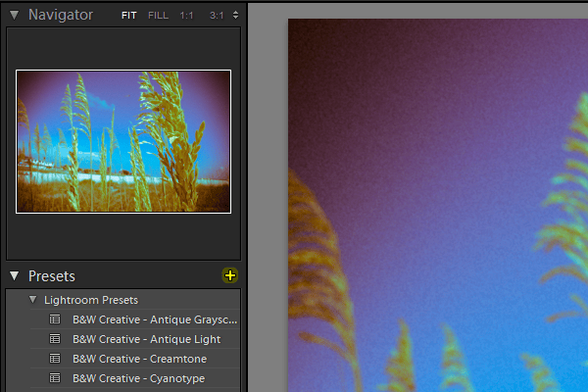Click the Presets panel title
The height and width of the screenshot is (392, 588).
pyautogui.click(x=52, y=276)
